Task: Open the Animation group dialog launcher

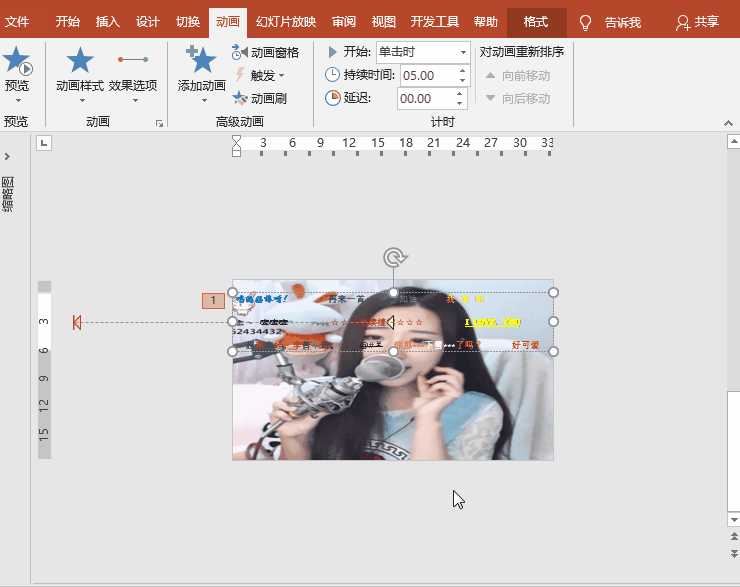Action: pyautogui.click(x=160, y=124)
